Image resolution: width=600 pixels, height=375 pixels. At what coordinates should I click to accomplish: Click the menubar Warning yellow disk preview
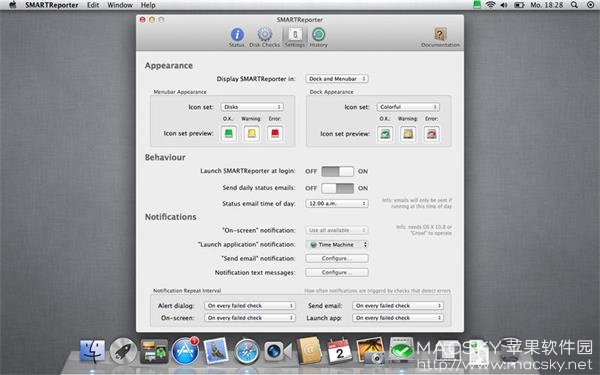(x=251, y=134)
